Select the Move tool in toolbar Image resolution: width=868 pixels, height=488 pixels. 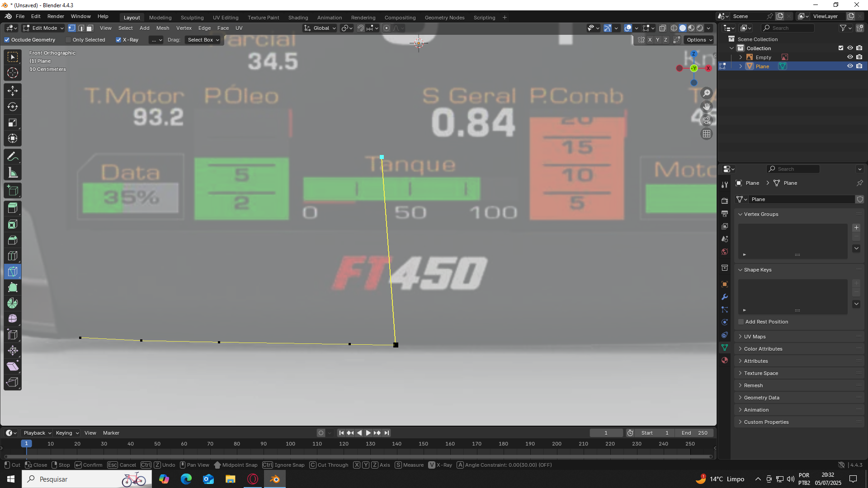coord(13,91)
